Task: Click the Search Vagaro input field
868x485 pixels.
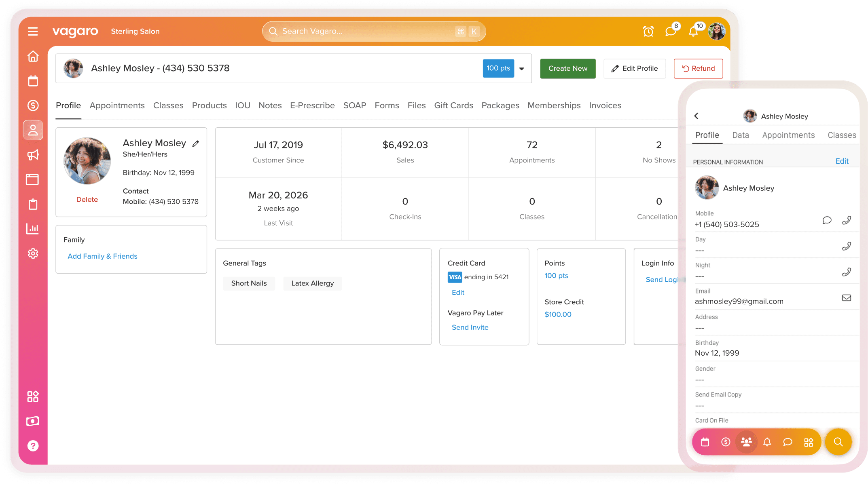Action: 364,32
